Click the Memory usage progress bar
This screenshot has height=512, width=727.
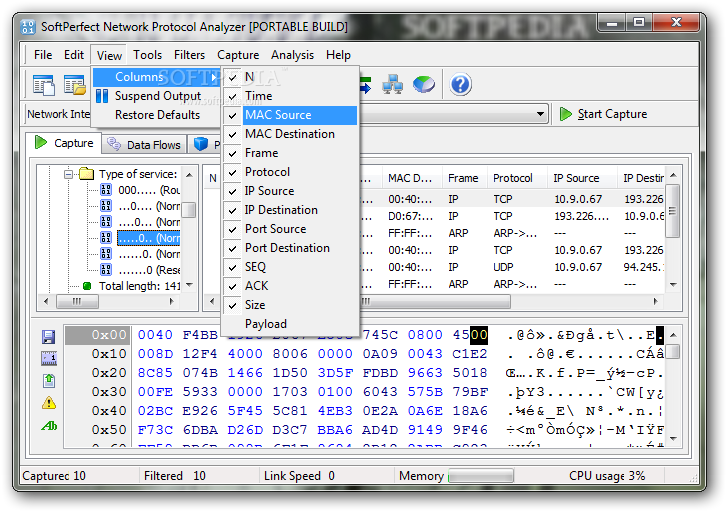pos(481,476)
